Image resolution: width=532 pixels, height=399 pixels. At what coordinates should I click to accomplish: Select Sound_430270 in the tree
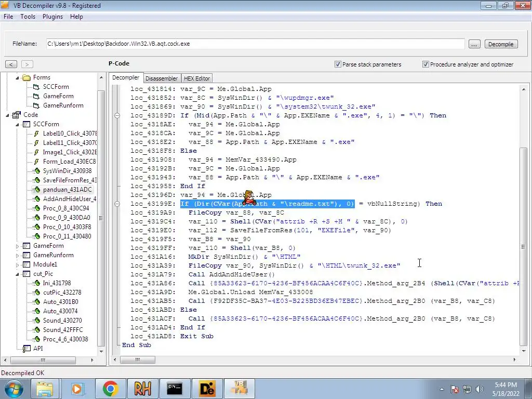point(62,321)
